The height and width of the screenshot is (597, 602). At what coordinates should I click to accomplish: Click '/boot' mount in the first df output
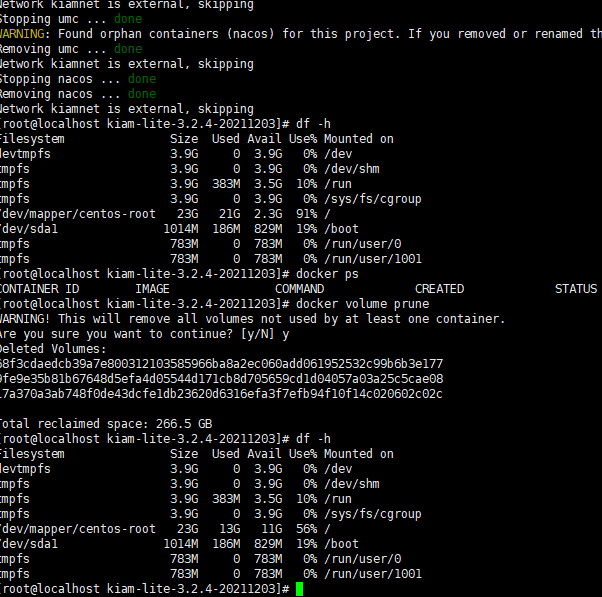coord(341,229)
